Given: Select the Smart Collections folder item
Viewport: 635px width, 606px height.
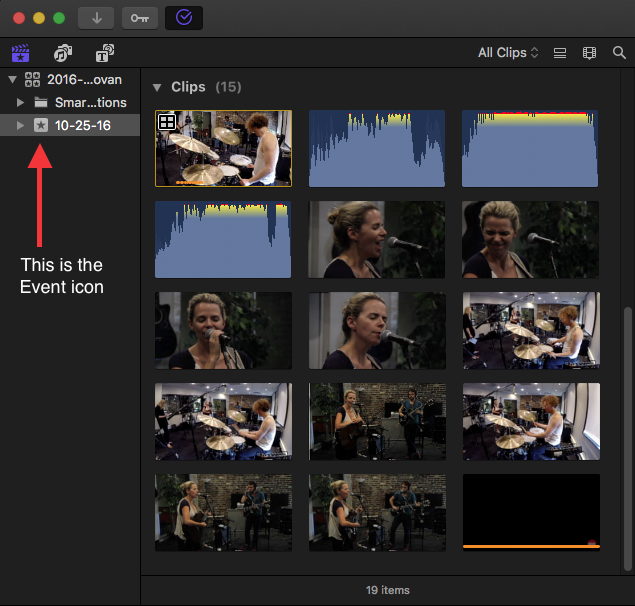Looking at the screenshot, I should pyautogui.click(x=90, y=103).
